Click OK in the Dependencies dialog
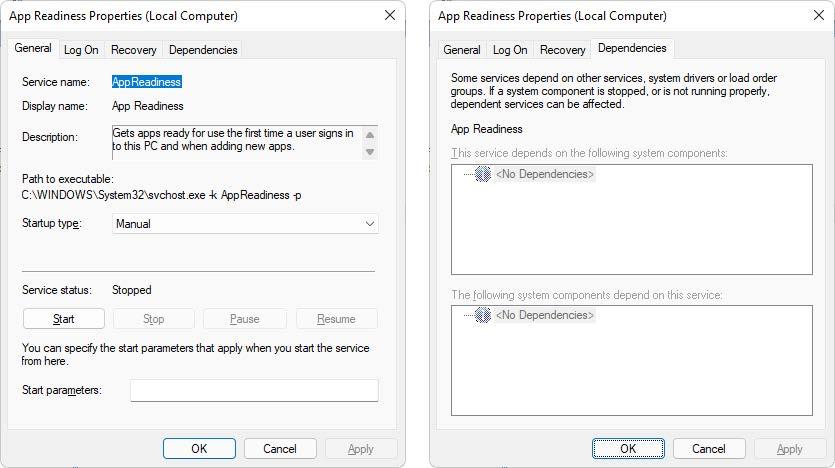 point(628,449)
